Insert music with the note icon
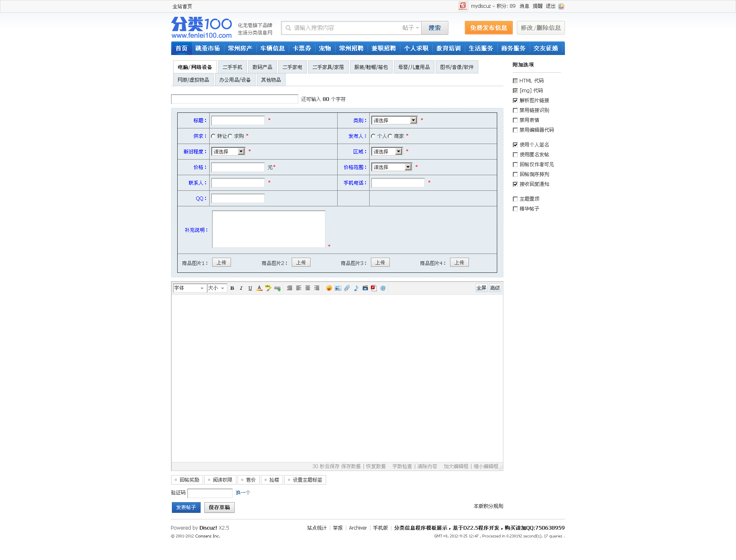Image resolution: width=736 pixels, height=560 pixels. (x=356, y=288)
